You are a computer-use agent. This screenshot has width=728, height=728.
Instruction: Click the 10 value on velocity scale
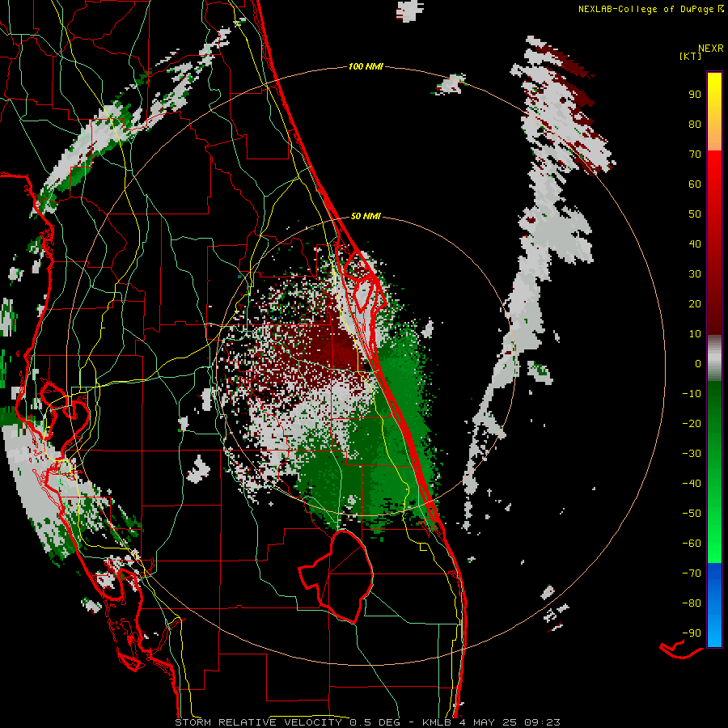tap(695, 334)
